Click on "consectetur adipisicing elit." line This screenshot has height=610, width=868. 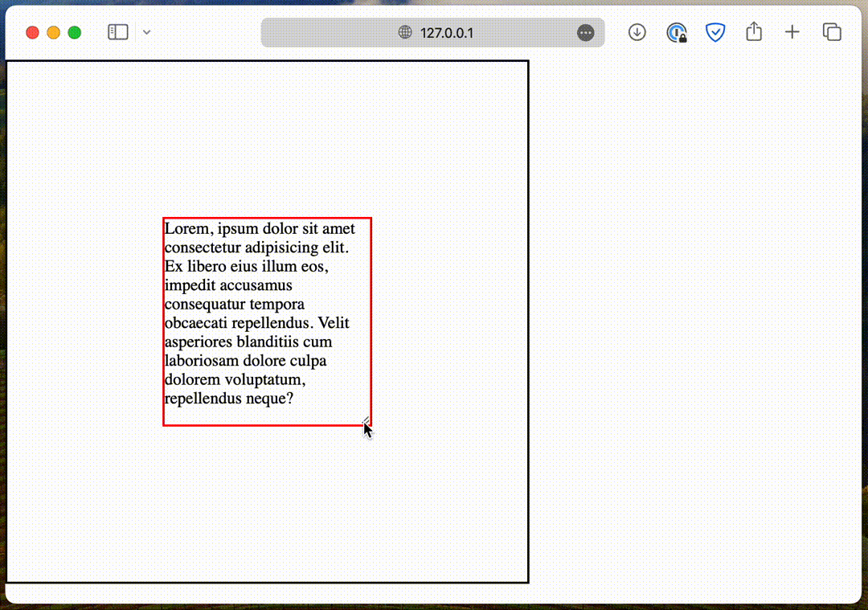[256, 248]
